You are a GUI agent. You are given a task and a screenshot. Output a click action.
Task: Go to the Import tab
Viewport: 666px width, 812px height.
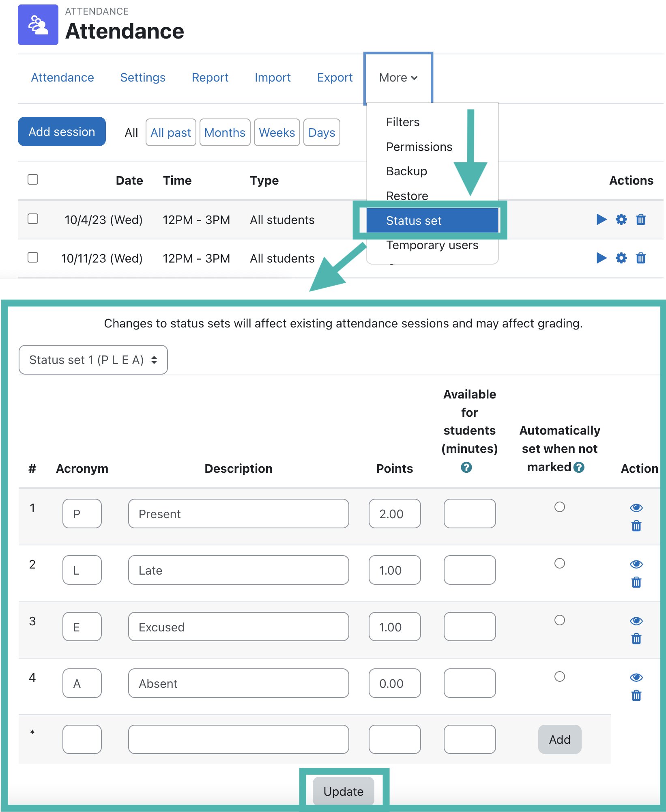[x=273, y=78]
